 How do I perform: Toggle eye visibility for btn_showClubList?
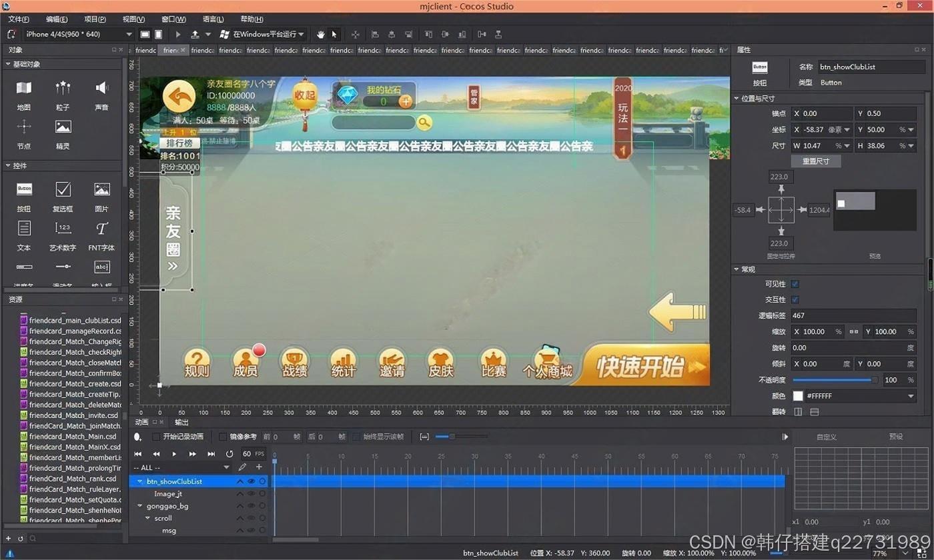point(252,481)
